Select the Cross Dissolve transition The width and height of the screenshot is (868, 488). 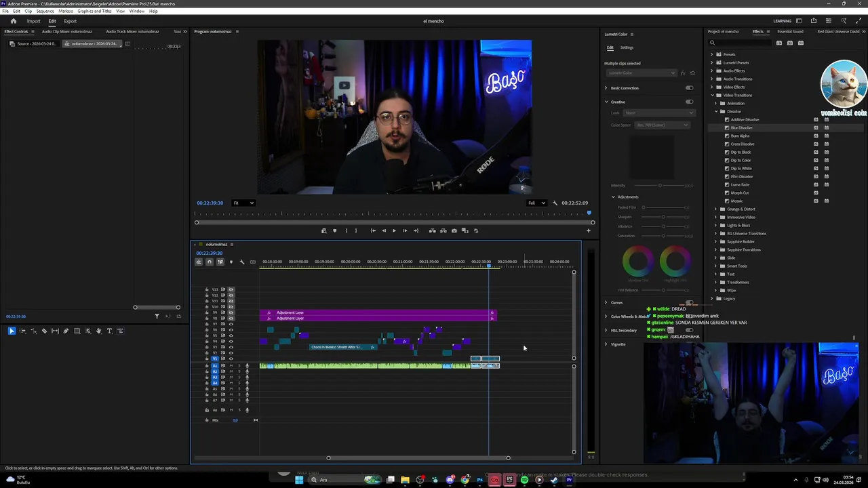click(742, 144)
